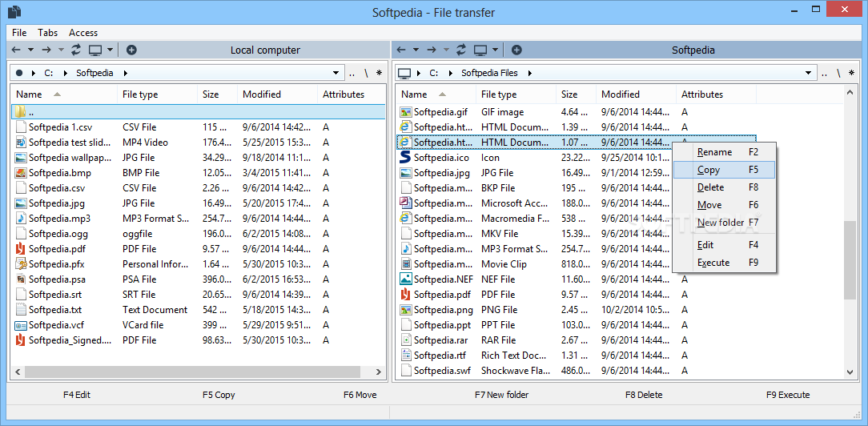This screenshot has height=426, width=868.
Task: Click back arrow in Softpedia pane toolbar
Action: [x=401, y=50]
